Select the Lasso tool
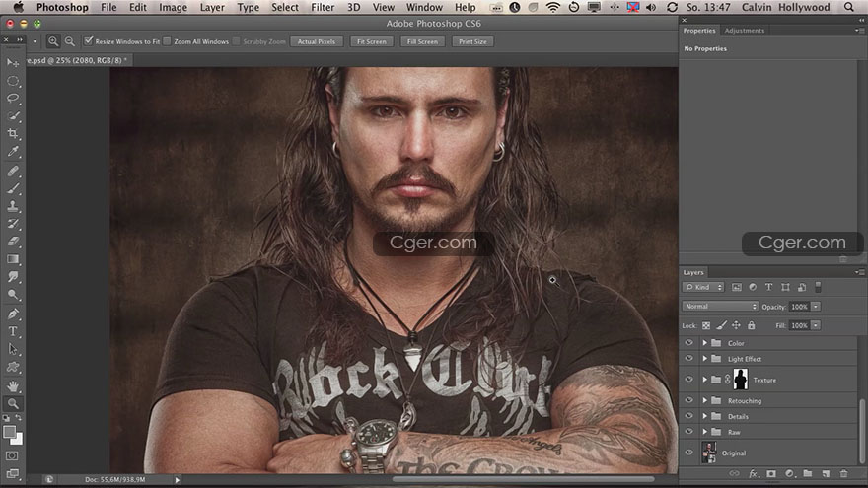868x488 pixels. (13, 99)
